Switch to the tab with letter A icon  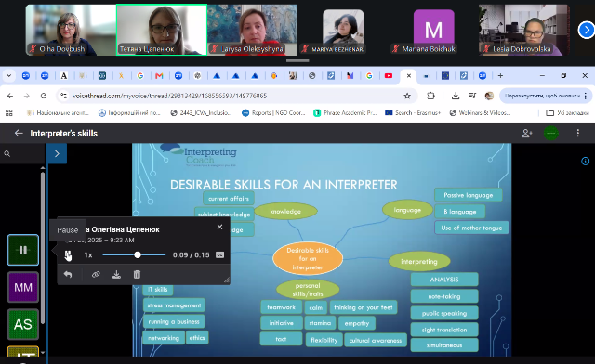point(64,76)
